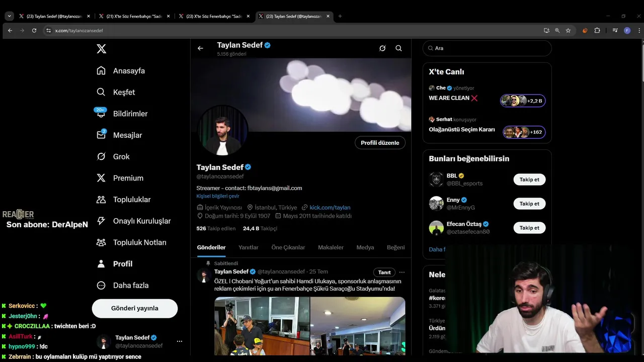Join WE ARE CLEAN live space
Image resolution: width=644 pixels, height=362 pixels.
[x=487, y=95]
